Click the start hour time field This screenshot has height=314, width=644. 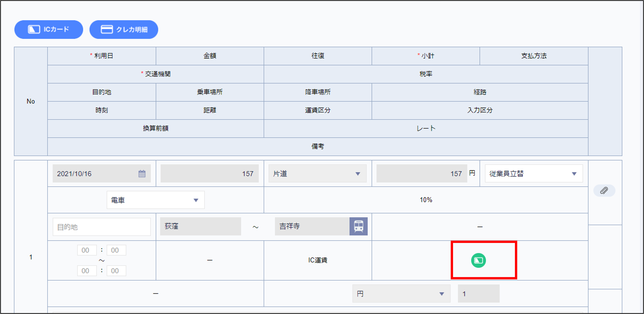point(87,250)
